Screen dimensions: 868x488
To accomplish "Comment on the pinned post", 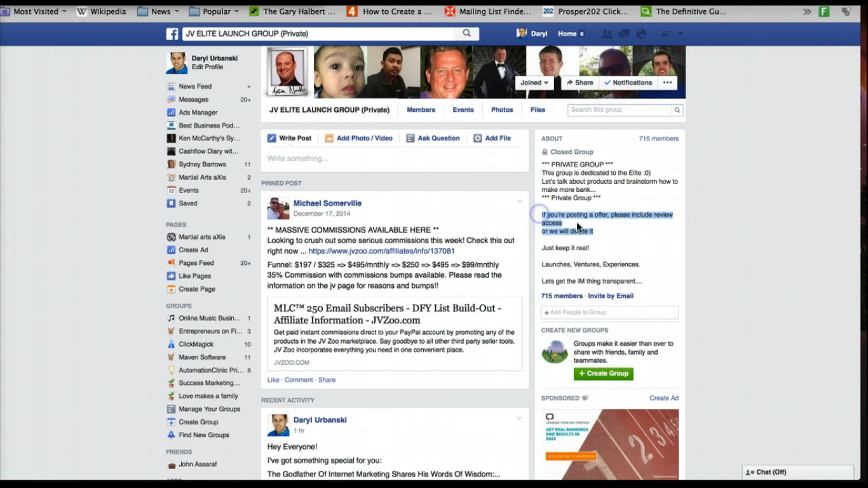I will click(299, 380).
